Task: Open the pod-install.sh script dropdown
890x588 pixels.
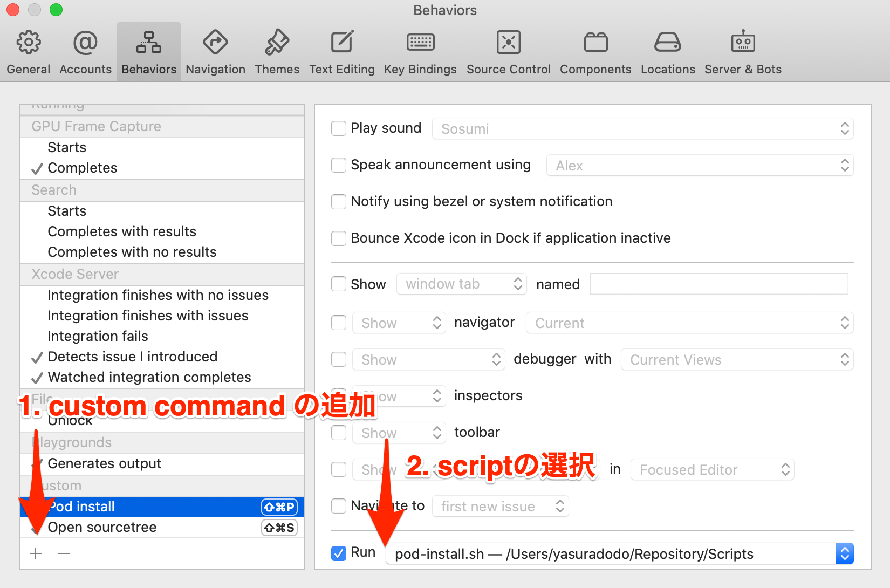Action: 620,553
